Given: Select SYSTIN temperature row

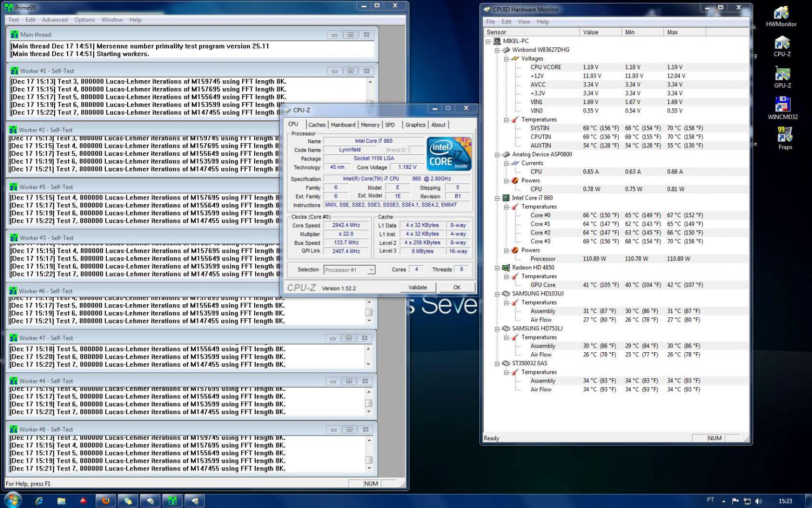Looking at the screenshot, I should [616, 128].
